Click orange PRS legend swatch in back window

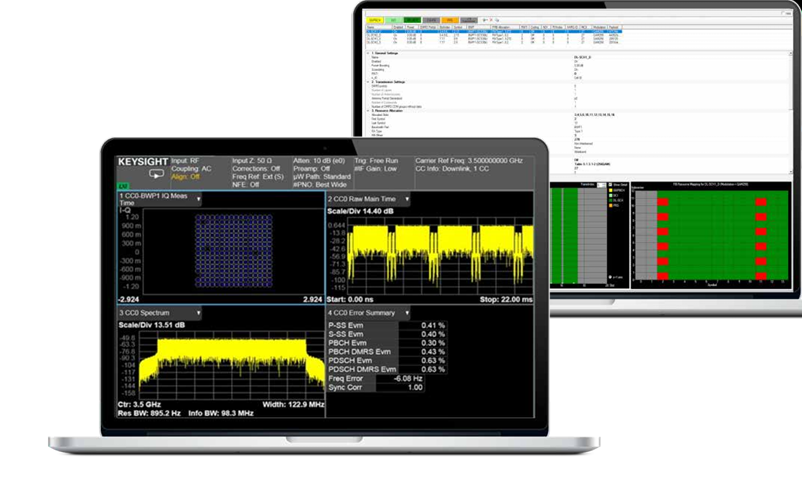pos(611,206)
